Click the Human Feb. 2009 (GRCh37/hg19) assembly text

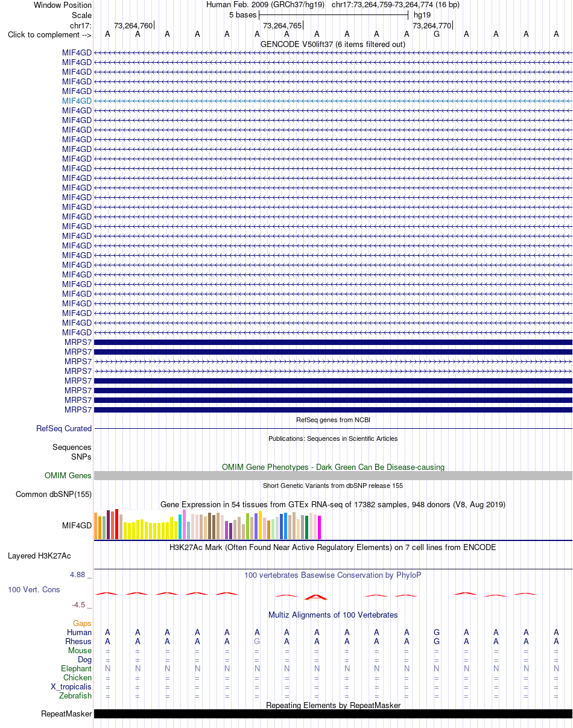pos(265,5)
